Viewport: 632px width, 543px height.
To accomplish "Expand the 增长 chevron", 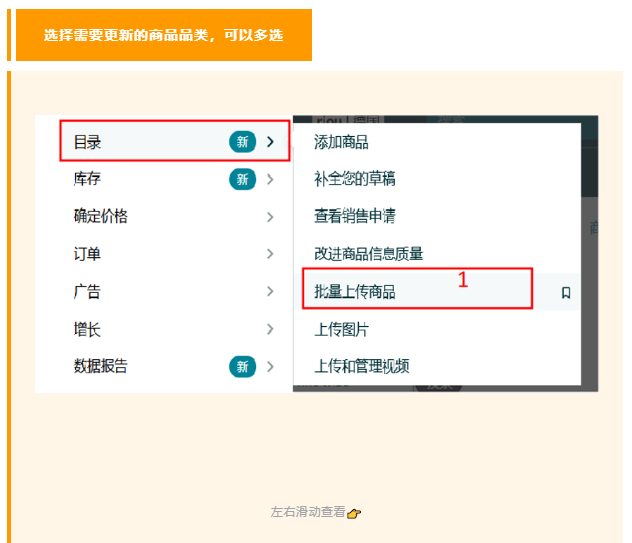I will pyautogui.click(x=270, y=329).
